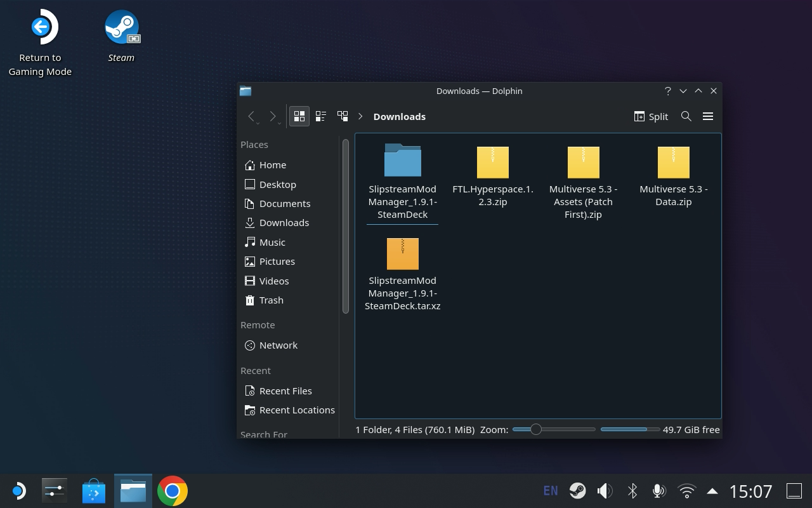Expand hidden system tray icons arrow
This screenshot has width=812, height=508.
[x=712, y=491]
